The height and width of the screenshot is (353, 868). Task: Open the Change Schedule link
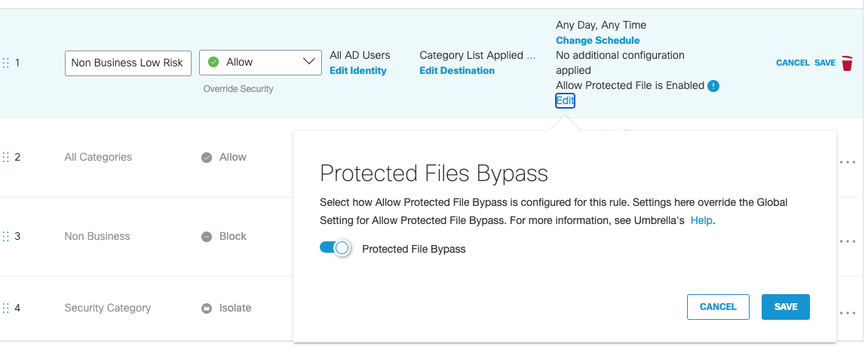(x=598, y=41)
